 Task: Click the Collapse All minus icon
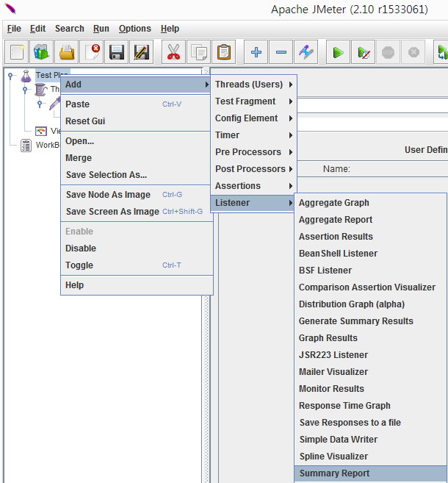click(x=281, y=52)
